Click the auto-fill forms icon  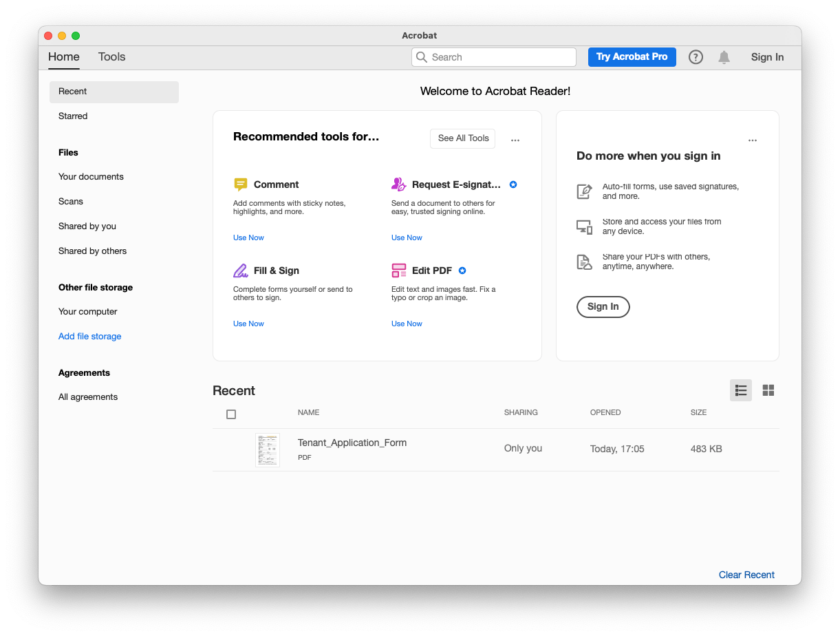(584, 191)
